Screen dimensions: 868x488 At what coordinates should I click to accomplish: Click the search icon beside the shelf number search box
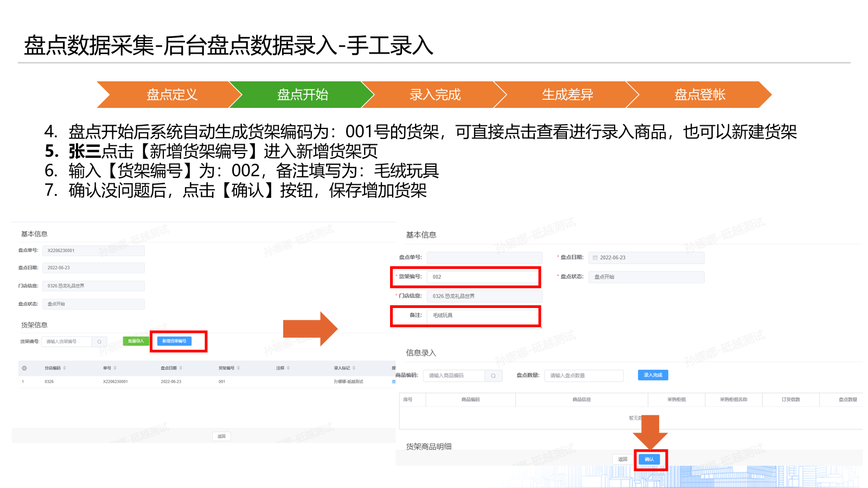[99, 342]
